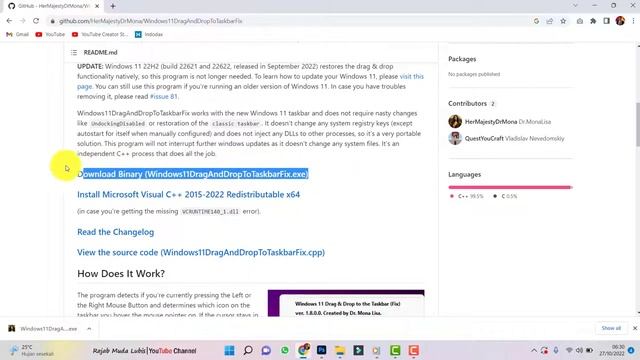The width and height of the screenshot is (640, 360).
Task: Close the downloads bar
Action: pyautogui.click(x=635, y=328)
